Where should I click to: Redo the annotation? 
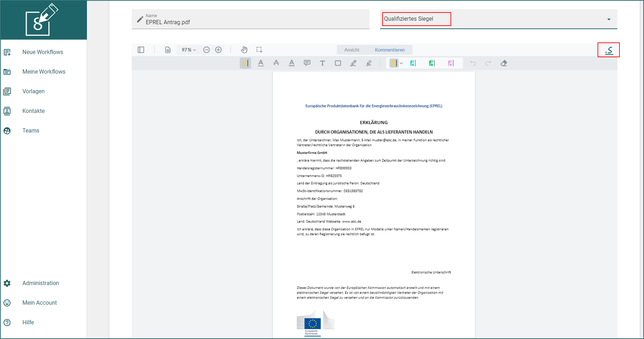click(x=488, y=63)
